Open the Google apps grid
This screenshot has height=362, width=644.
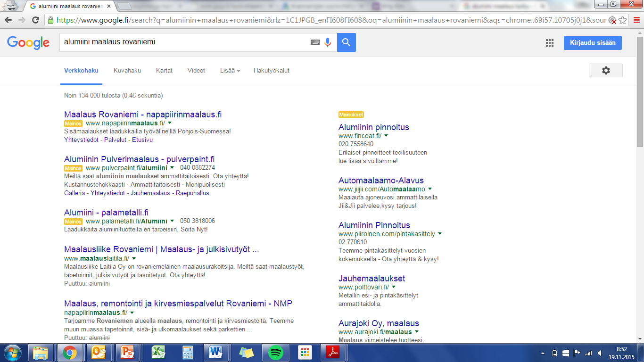(x=550, y=43)
